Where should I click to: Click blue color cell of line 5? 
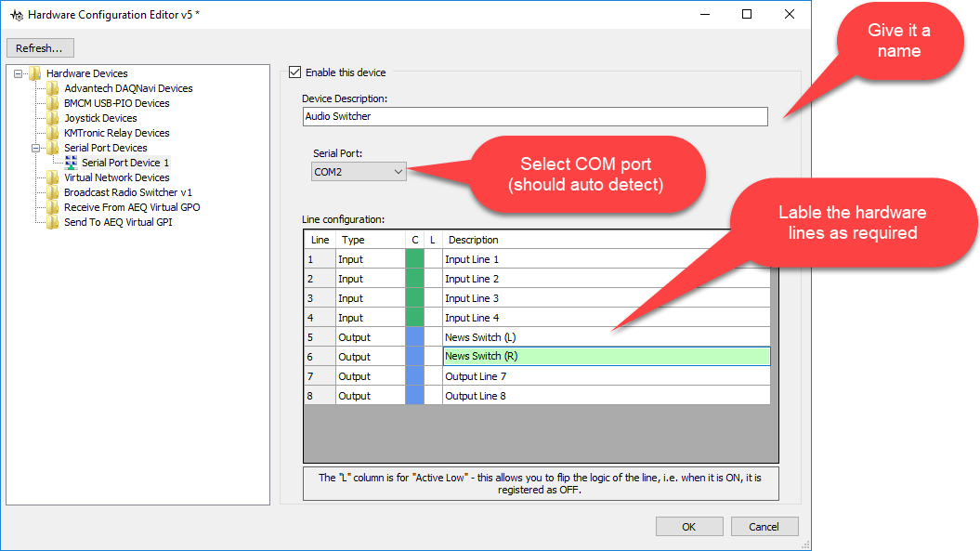pos(414,337)
